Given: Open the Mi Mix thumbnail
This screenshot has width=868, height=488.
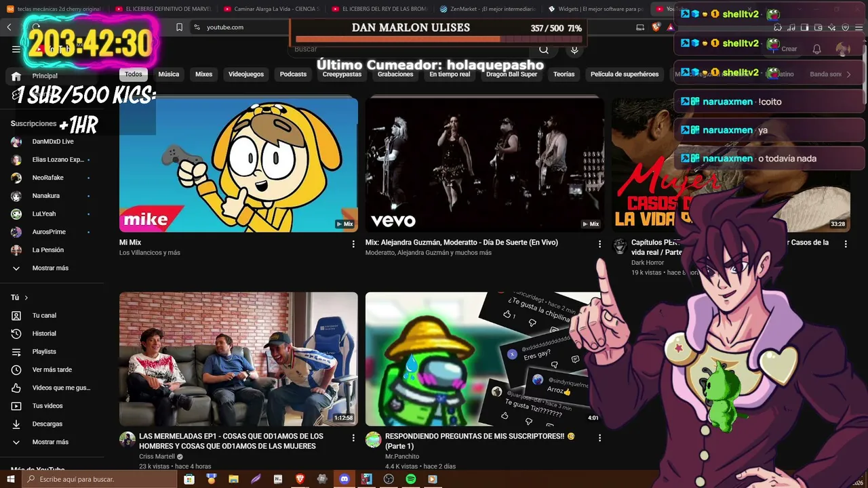Looking at the screenshot, I should pos(239,165).
